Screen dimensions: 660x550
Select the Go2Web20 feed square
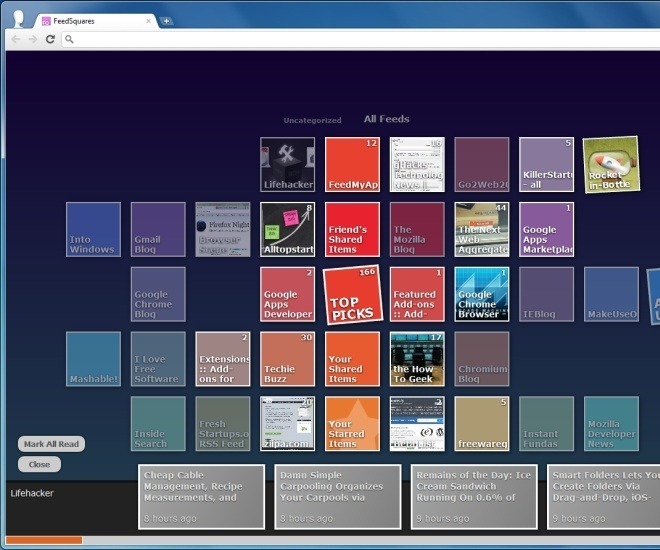coord(482,165)
